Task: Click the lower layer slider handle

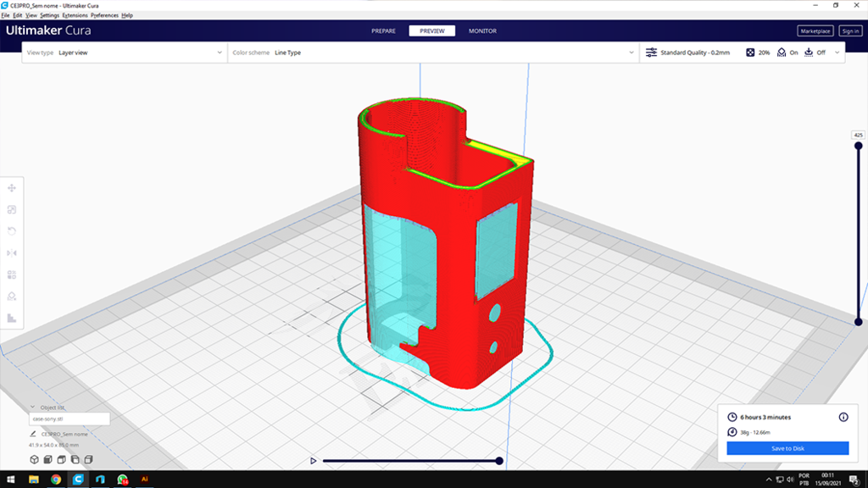Action: 858,321
